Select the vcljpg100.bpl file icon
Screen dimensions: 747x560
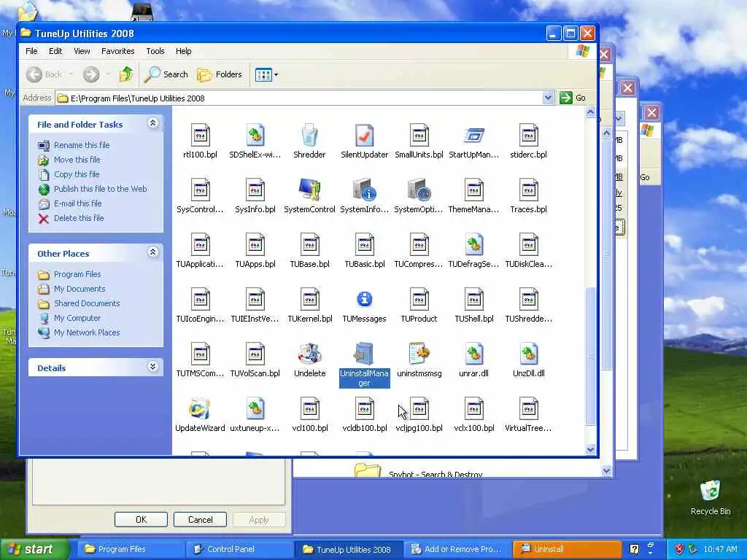419,408
